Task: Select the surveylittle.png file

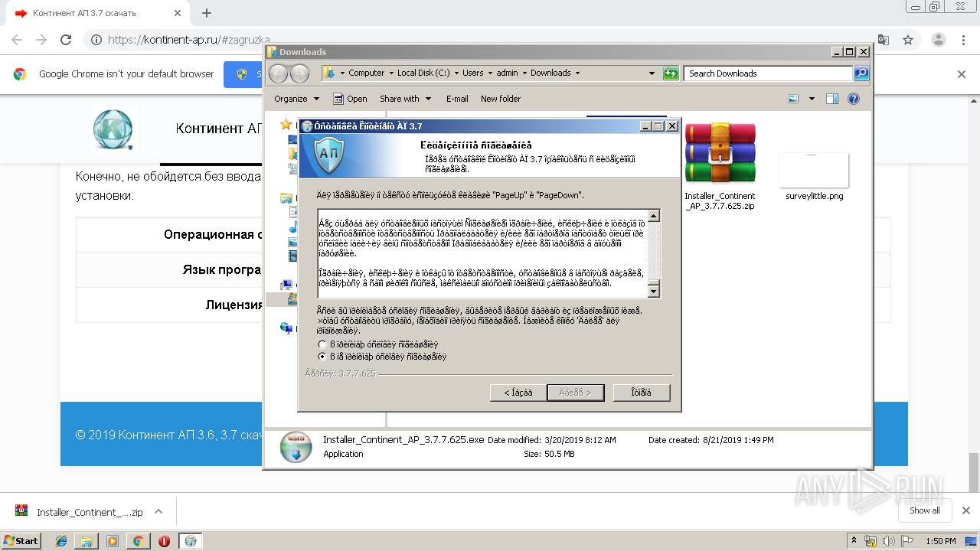Action: click(x=814, y=176)
